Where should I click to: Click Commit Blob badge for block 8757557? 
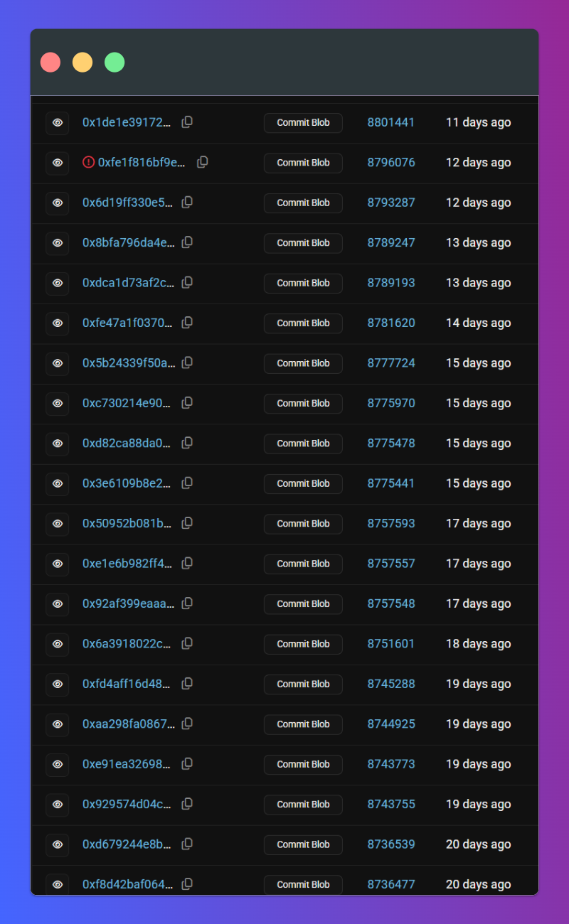coord(303,564)
